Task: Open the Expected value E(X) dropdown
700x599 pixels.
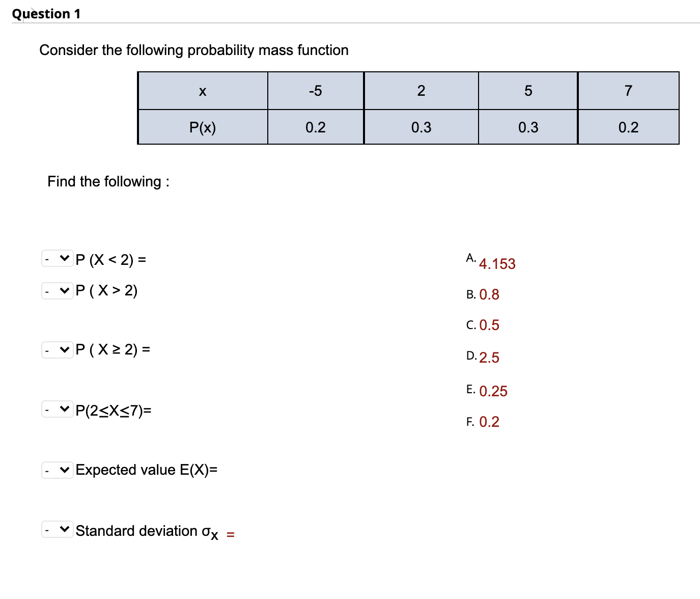Action: click(x=57, y=470)
